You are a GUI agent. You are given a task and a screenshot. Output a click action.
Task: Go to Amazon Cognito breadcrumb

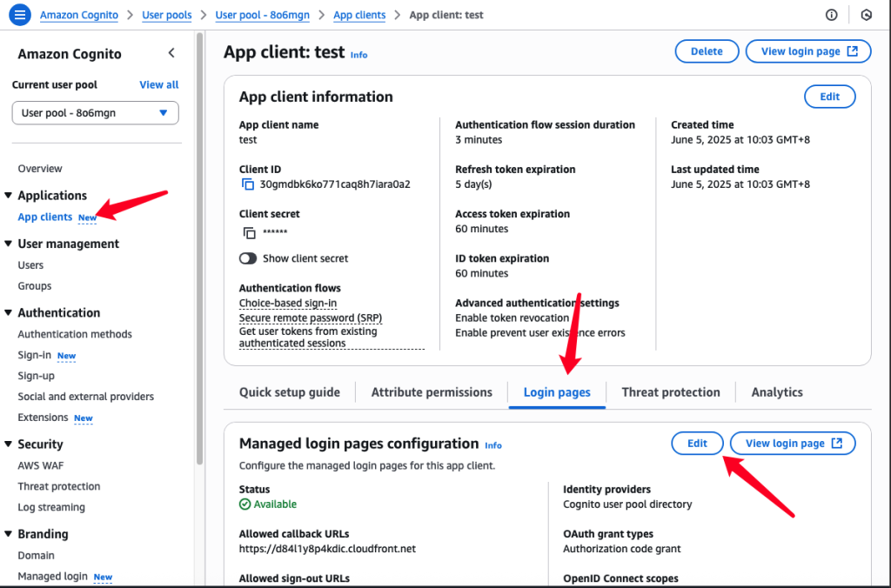[79, 15]
